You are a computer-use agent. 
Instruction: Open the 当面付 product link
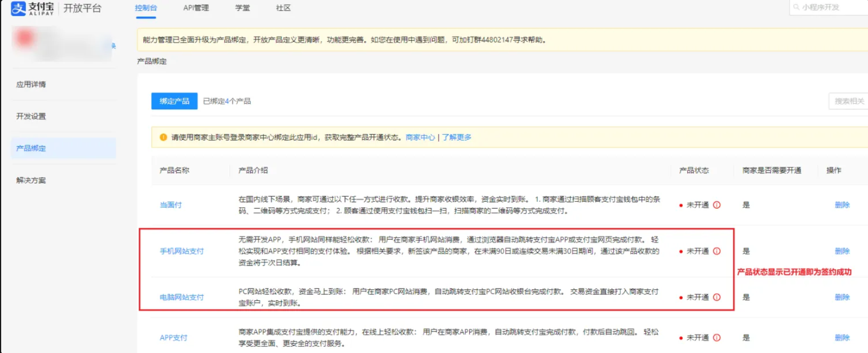[170, 205]
